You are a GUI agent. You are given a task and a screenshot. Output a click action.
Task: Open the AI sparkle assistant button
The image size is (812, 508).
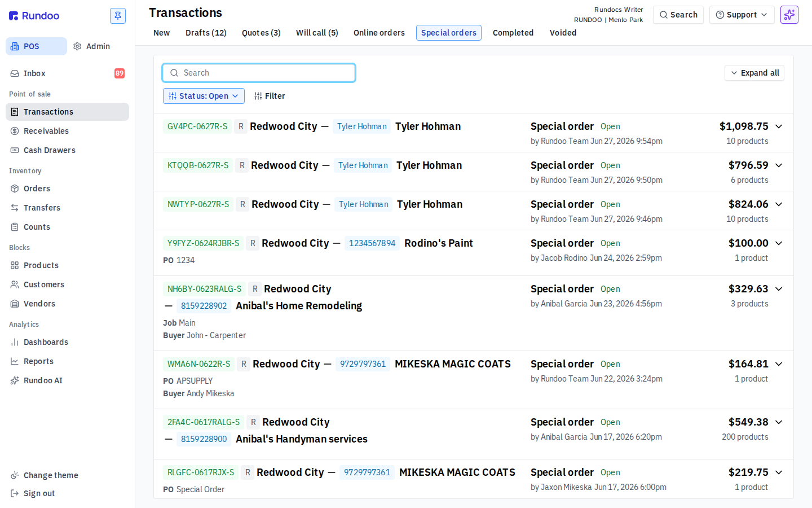[789, 15]
